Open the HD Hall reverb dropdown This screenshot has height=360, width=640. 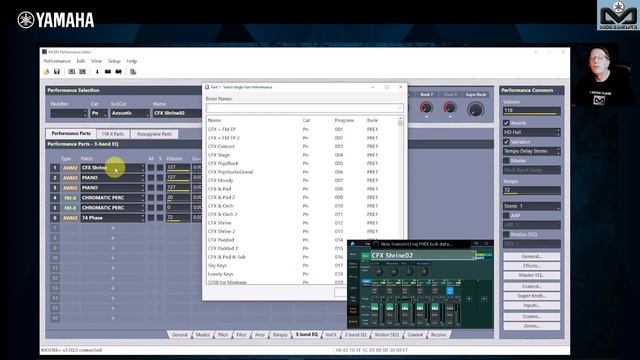click(x=531, y=132)
